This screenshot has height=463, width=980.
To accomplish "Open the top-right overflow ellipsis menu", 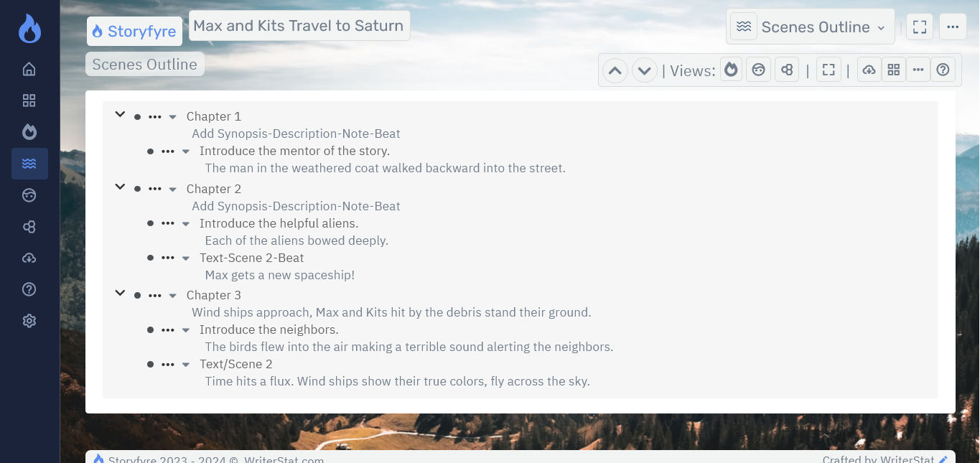I will click(x=953, y=26).
